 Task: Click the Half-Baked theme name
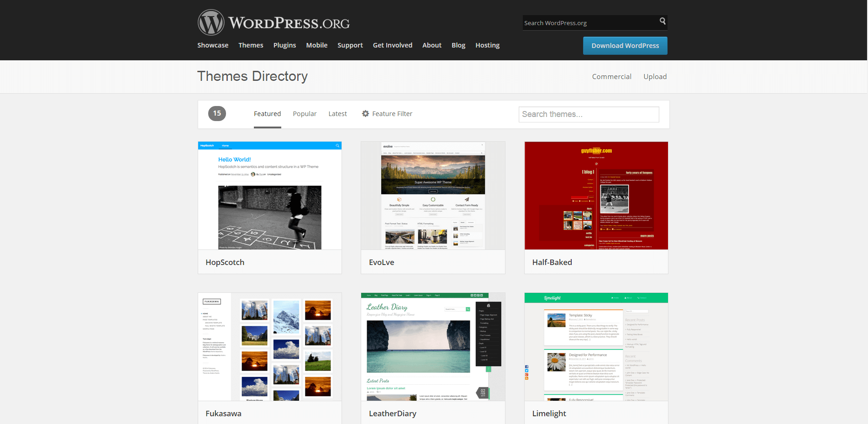coord(552,262)
